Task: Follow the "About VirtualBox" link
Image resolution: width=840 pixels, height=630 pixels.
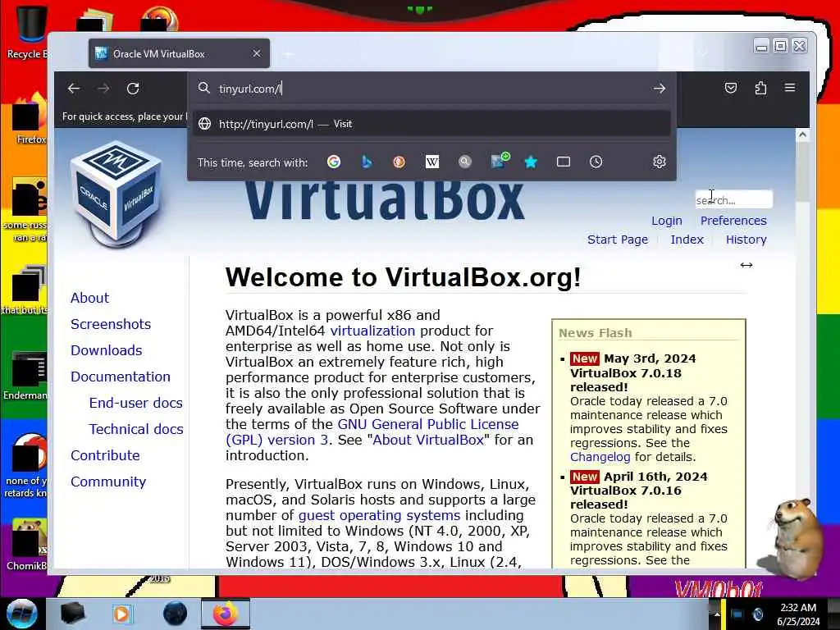Action: tap(428, 440)
